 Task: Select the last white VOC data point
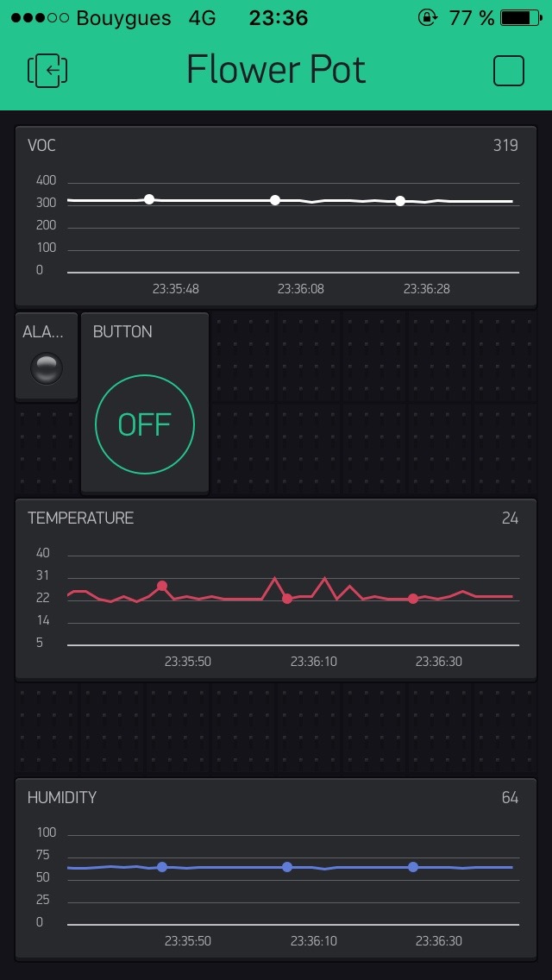pyautogui.click(x=400, y=201)
